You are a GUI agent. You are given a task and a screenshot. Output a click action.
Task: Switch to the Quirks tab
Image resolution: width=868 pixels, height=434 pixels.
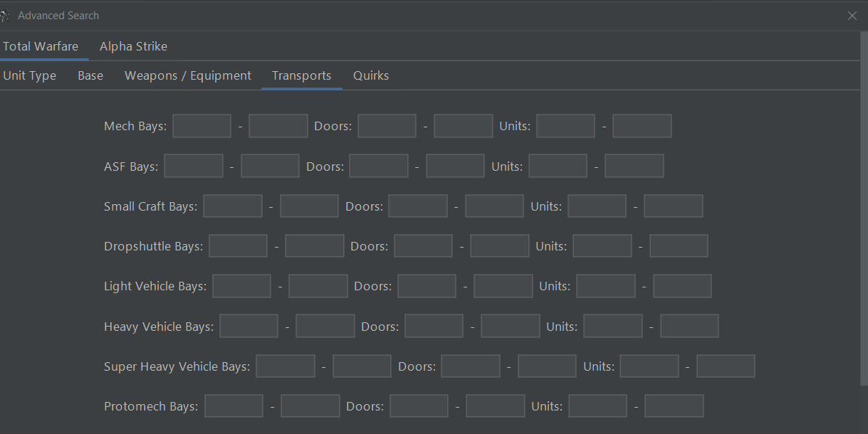[x=370, y=75]
